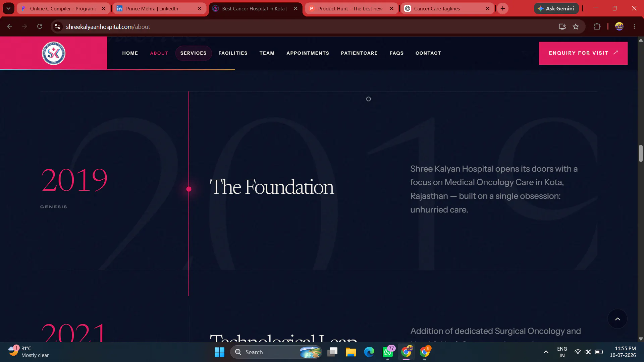The height and width of the screenshot is (362, 644).
Task: Bookmark this page with the star icon
Action: (x=576, y=26)
